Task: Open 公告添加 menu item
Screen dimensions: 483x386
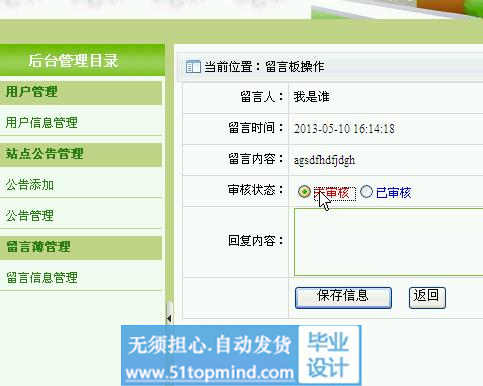Action: tap(30, 185)
